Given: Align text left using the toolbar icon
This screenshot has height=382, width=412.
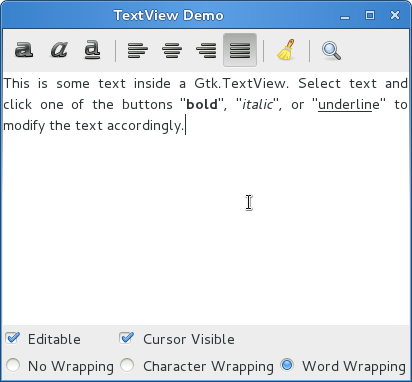Looking at the screenshot, I should (x=138, y=50).
